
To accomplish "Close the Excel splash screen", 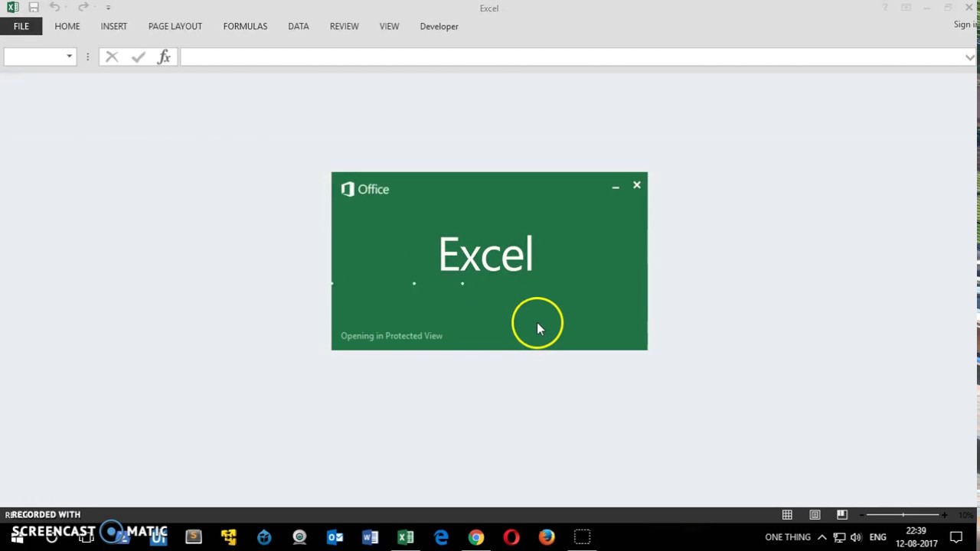I will (636, 185).
